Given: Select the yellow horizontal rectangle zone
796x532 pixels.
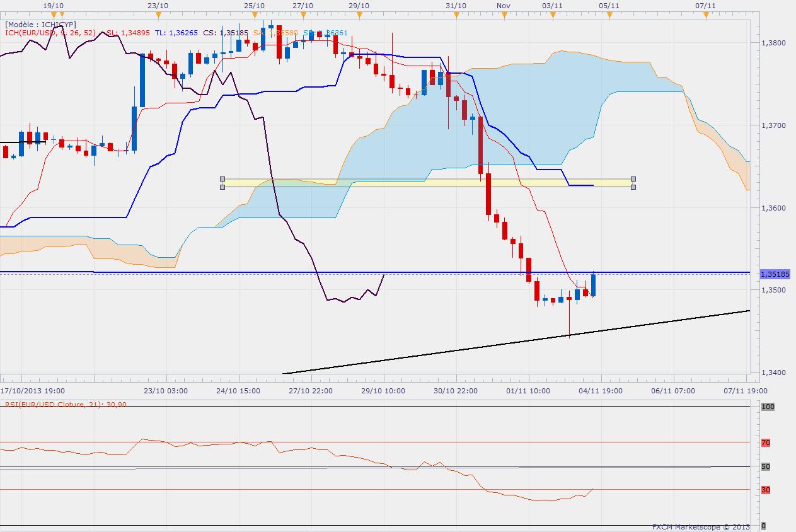Looking at the screenshot, I should coord(427,183).
